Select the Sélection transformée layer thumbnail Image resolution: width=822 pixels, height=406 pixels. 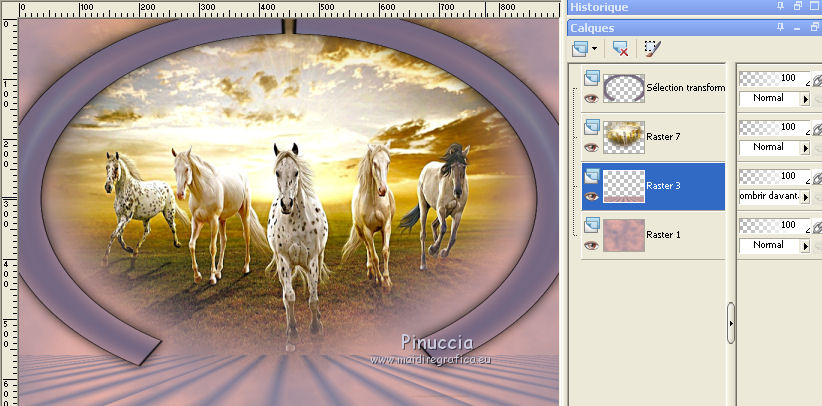[624, 88]
